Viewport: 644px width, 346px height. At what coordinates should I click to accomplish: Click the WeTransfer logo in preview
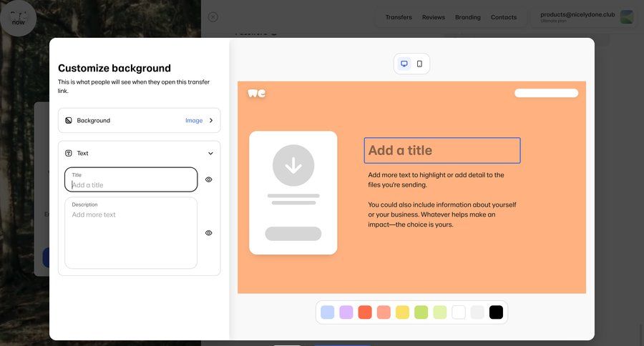click(x=257, y=93)
